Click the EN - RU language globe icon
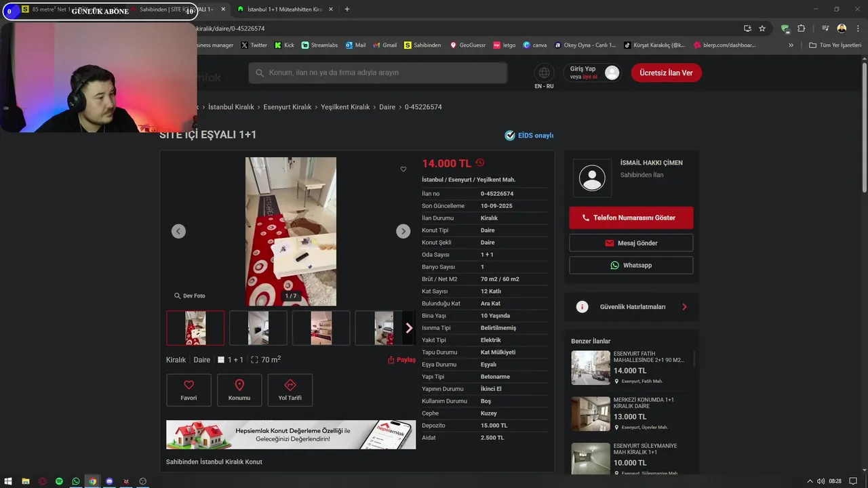 (544, 73)
